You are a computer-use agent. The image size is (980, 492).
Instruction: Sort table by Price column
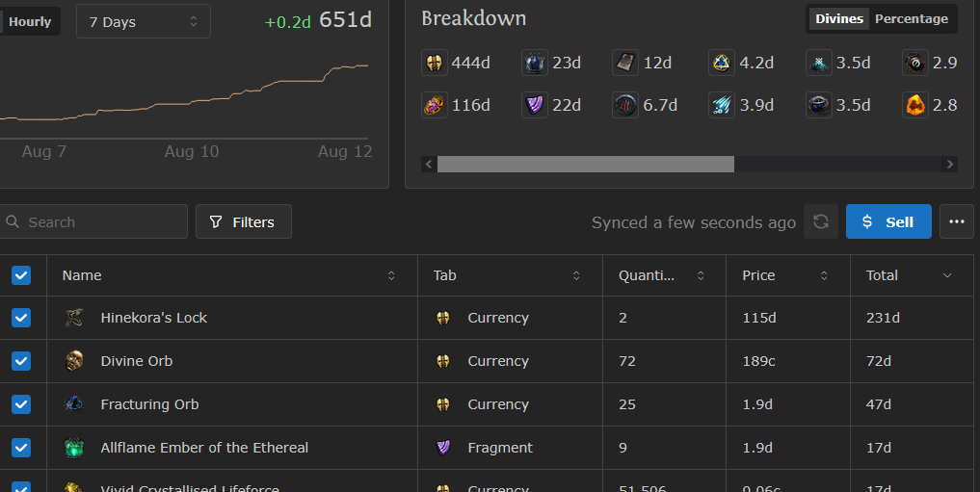pyautogui.click(x=787, y=275)
